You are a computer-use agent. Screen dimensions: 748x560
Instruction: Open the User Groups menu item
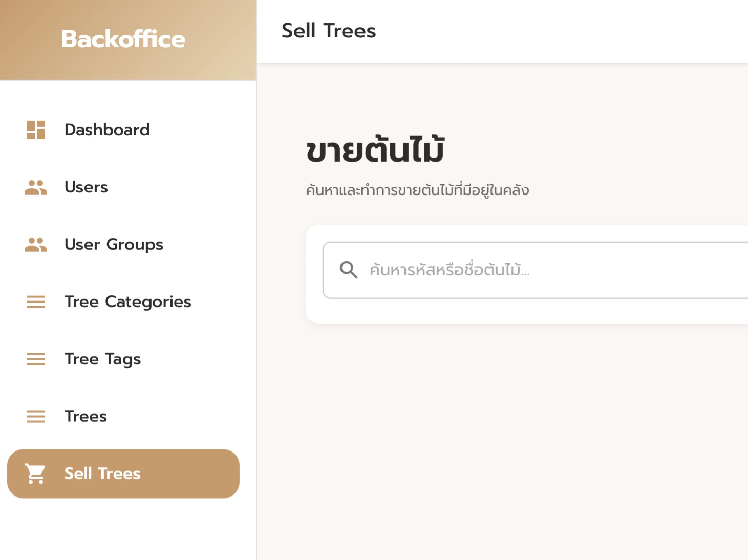114,245
